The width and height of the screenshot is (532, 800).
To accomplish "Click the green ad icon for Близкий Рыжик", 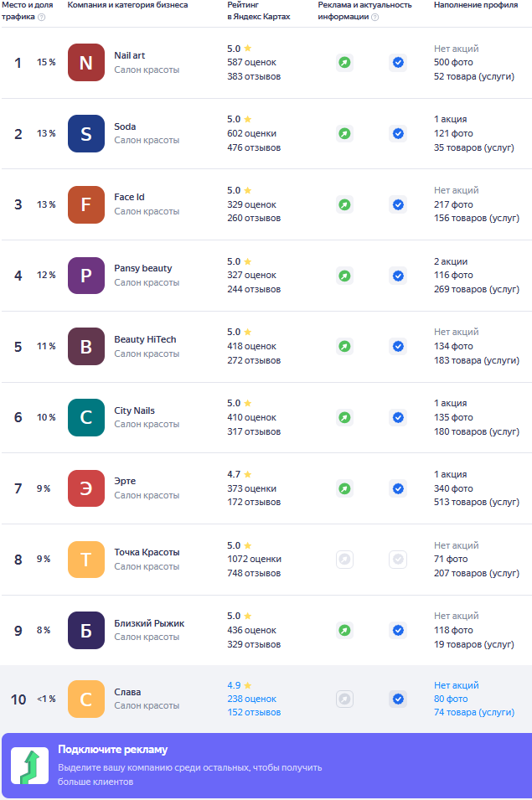I will click(x=344, y=630).
